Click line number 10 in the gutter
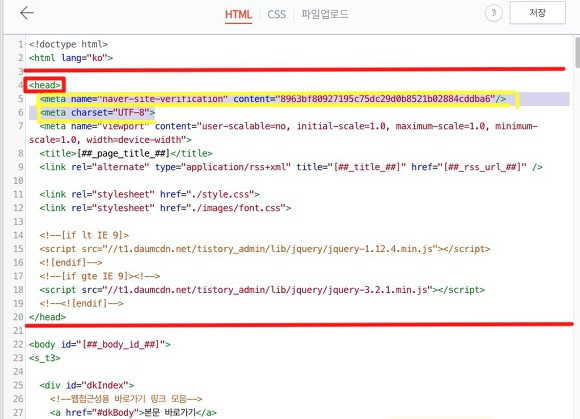Viewport: 580px width, 419px height. [18, 180]
